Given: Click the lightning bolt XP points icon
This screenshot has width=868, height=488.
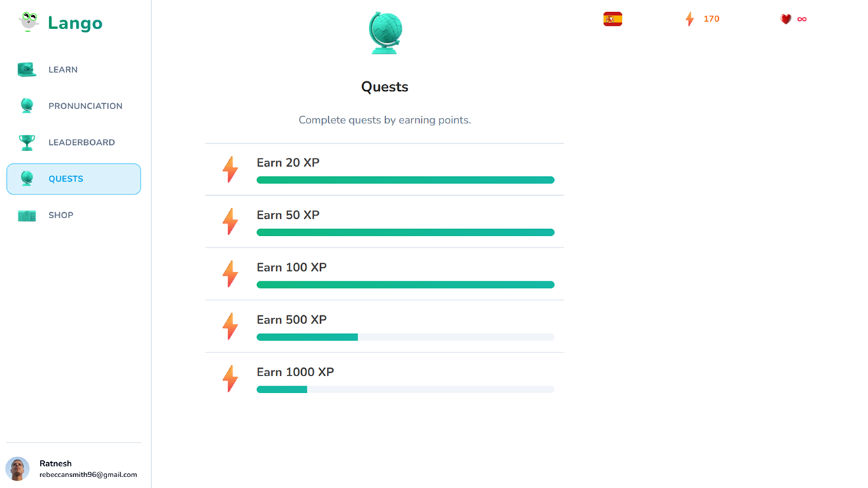Looking at the screenshot, I should 690,19.
